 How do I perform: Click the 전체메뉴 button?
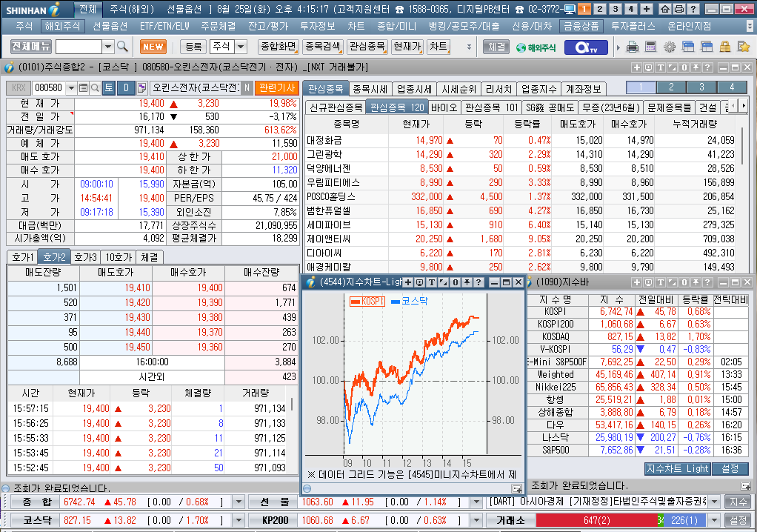(x=31, y=47)
